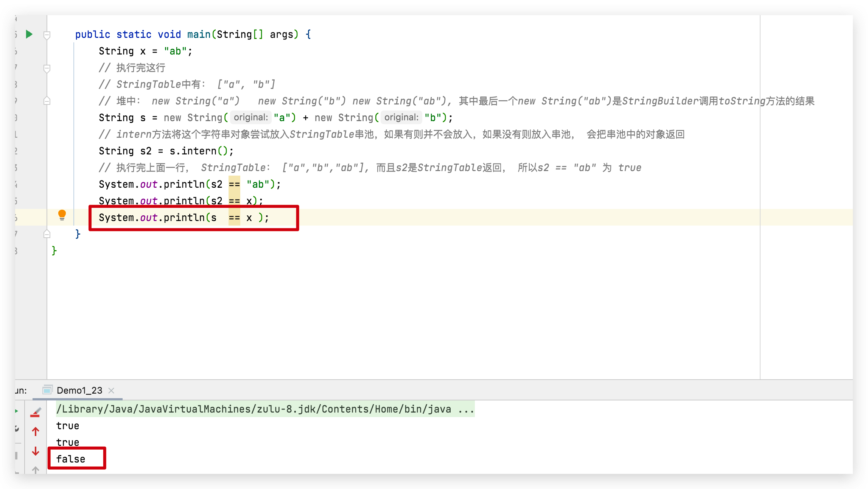Select the Demo1_23 run tab
Image resolution: width=868 pixels, height=489 pixels.
coord(79,390)
